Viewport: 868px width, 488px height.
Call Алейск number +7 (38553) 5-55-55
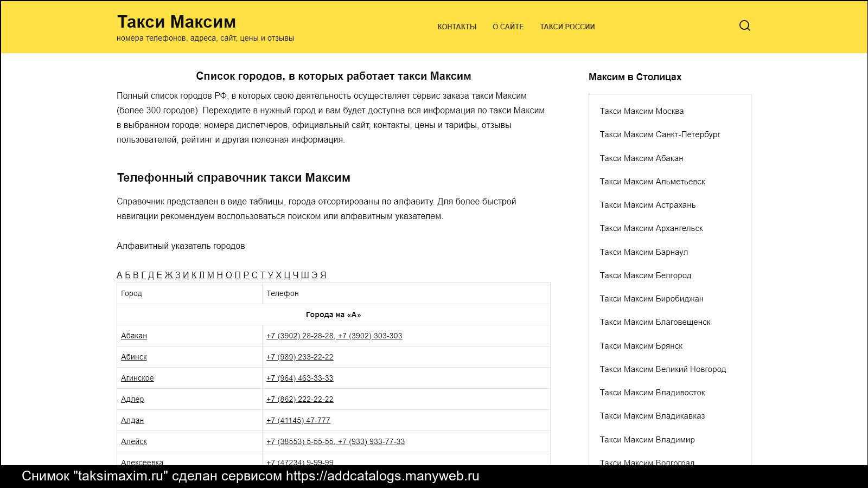point(300,441)
